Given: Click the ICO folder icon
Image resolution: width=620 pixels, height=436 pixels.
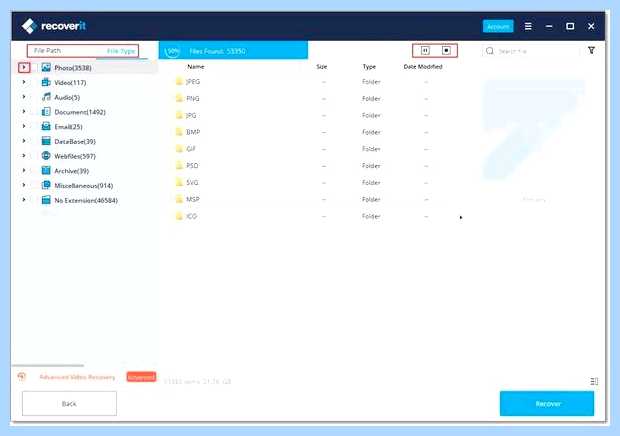Looking at the screenshot, I should click(x=180, y=216).
